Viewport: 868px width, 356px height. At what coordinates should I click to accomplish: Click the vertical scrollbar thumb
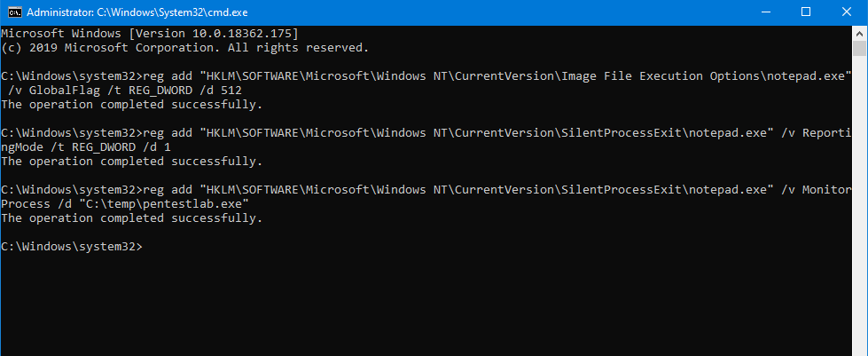pos(859,55)
